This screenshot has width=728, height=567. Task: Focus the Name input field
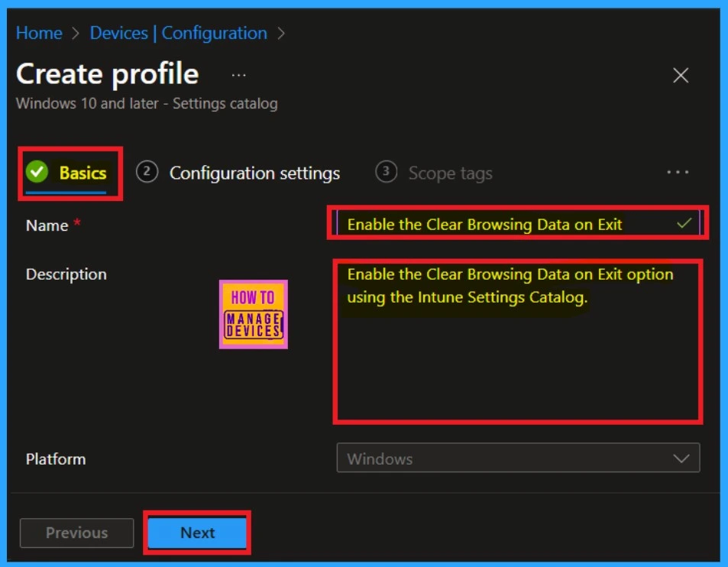tap(518, 223)
